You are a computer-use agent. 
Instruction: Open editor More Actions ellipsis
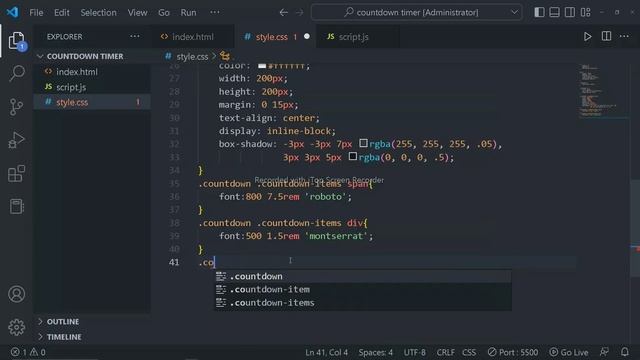(624, 36)
